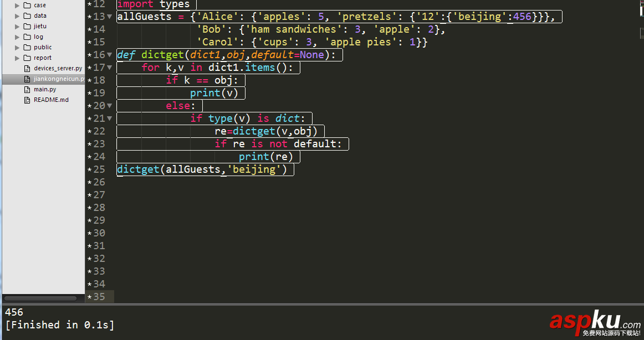
Task: Collapse the allGuests dictionary fold at line 13
Action: 109,16
